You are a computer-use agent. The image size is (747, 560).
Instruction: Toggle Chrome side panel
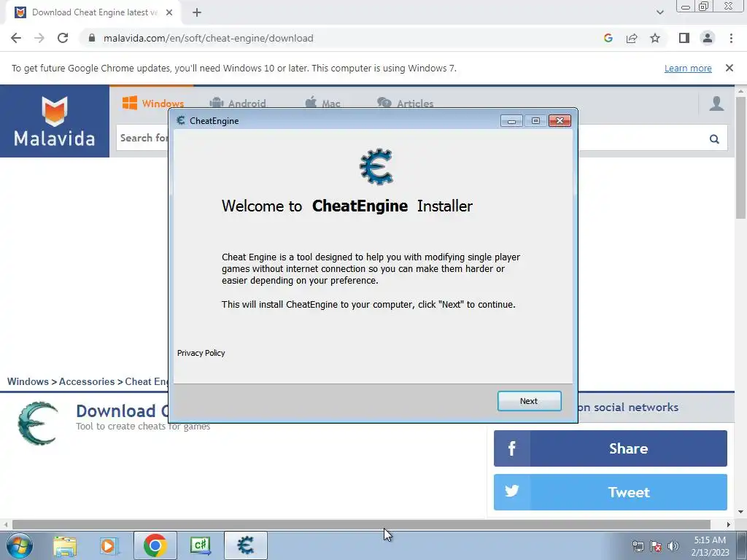(684, 38)
